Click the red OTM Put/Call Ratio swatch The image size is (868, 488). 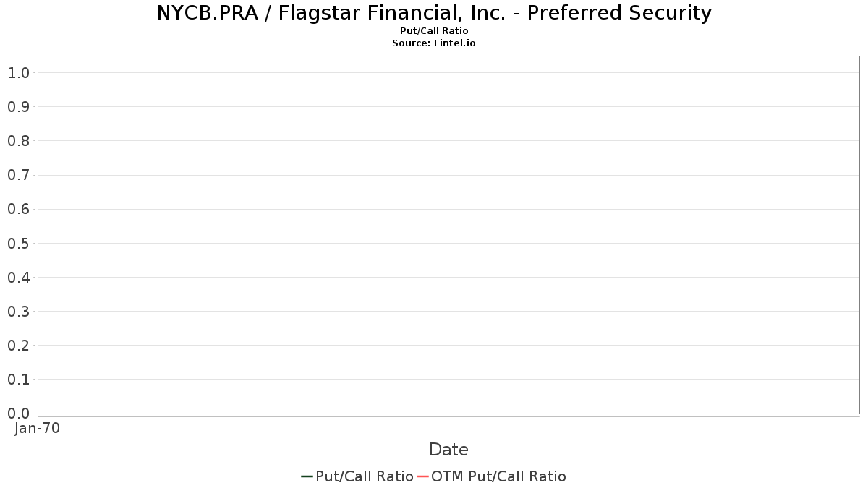coord(422,476)
